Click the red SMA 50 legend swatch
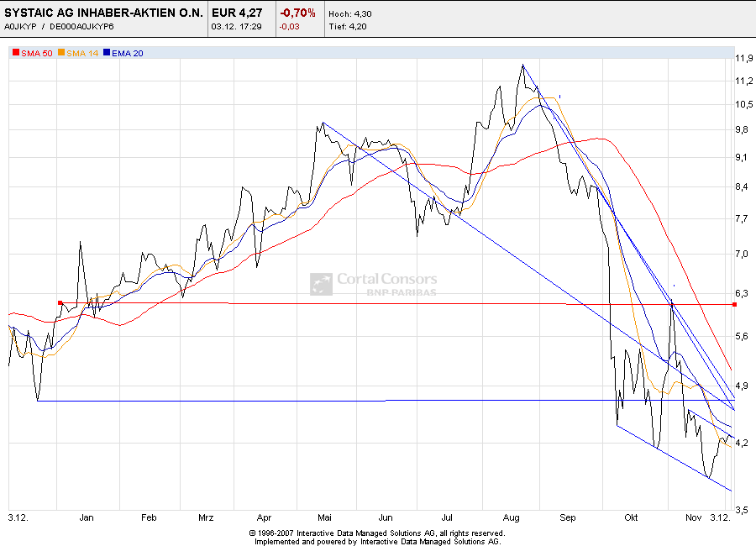The width and height of the screenshot is (756, 546). 16,53
